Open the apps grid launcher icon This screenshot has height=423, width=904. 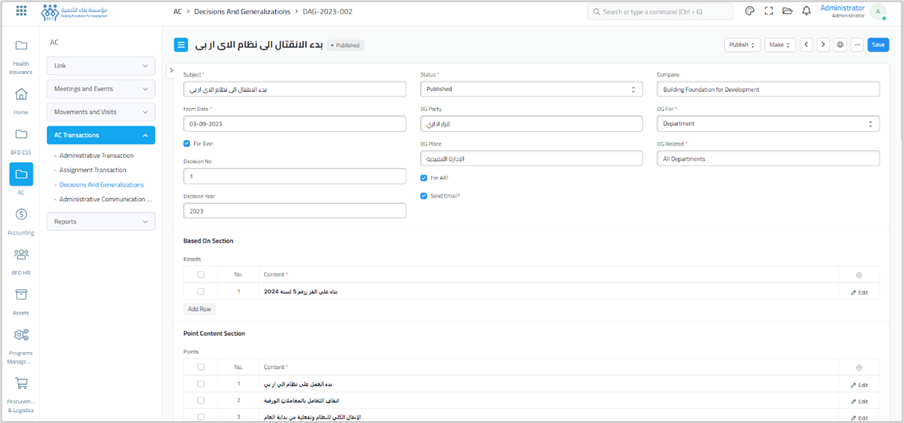tap(21, 12)
